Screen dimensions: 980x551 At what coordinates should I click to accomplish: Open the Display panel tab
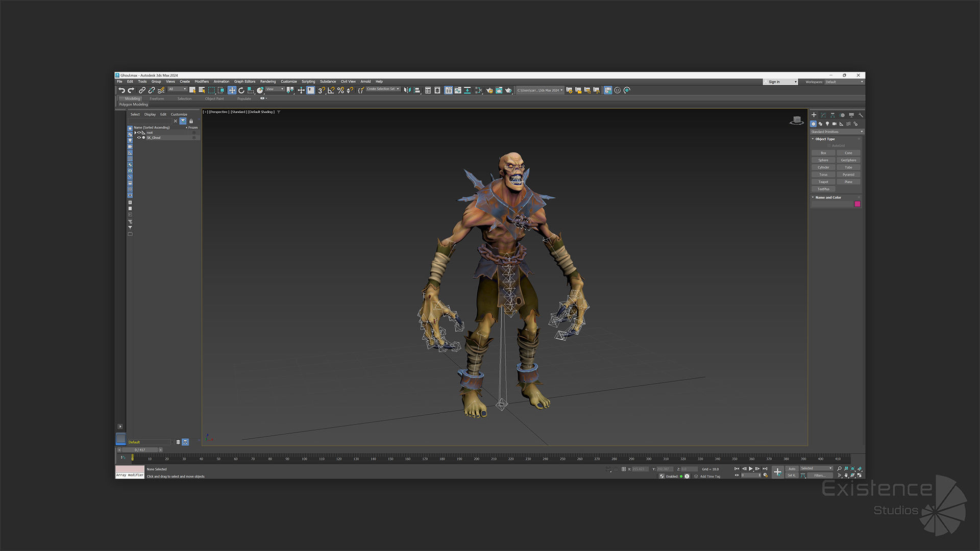point(851,115)
